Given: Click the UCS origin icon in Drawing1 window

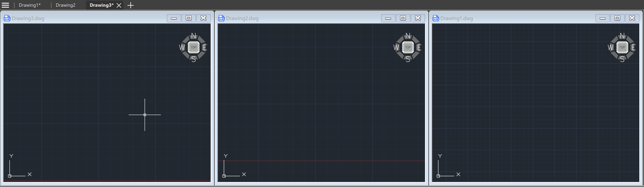Looking at the screenshot, I should 438,176.
